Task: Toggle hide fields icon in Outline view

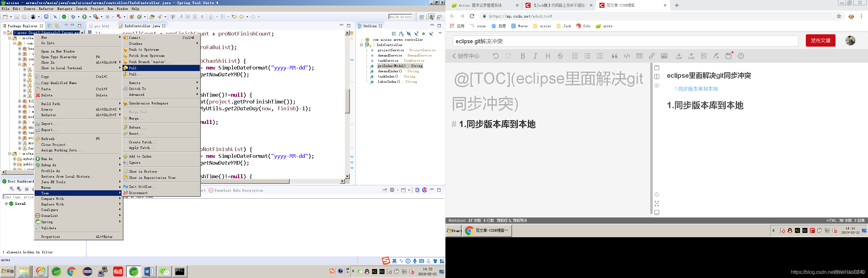Action: (x=409, y=34)
